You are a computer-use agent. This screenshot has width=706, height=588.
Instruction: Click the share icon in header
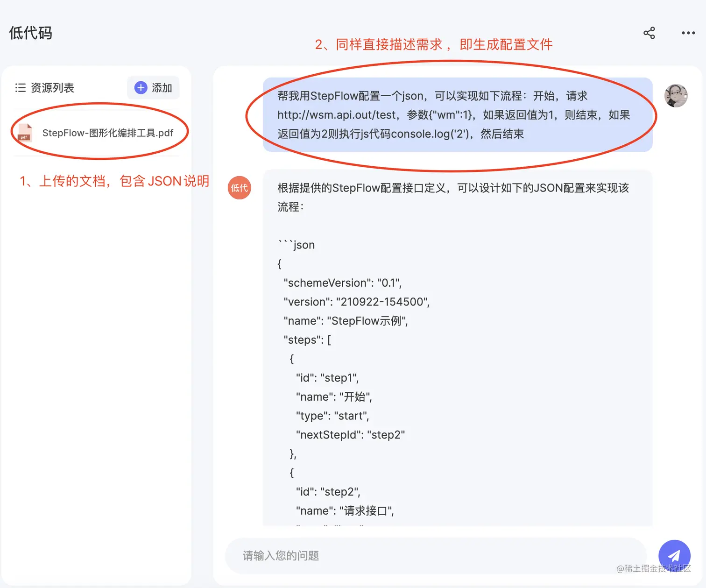point(649,33)
